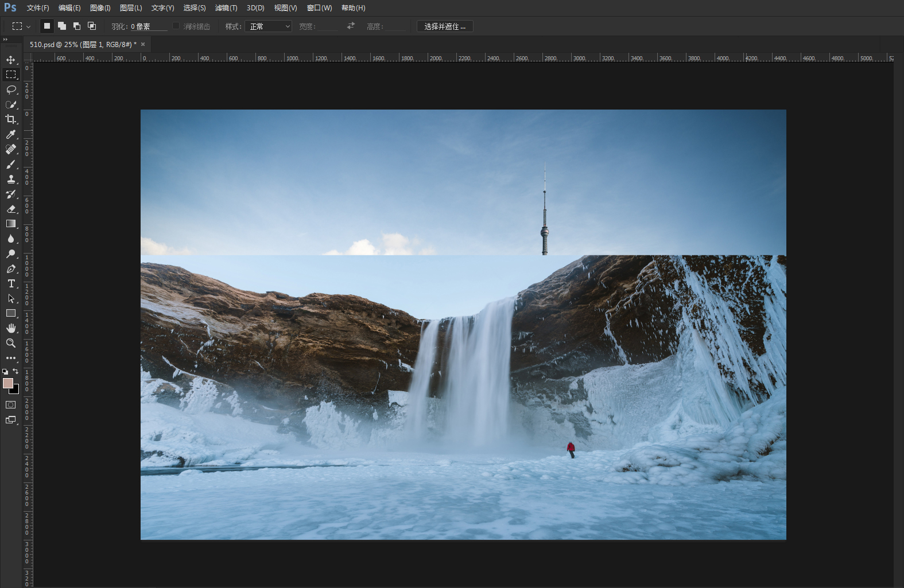Swap width and height values

tap(351, 26)
